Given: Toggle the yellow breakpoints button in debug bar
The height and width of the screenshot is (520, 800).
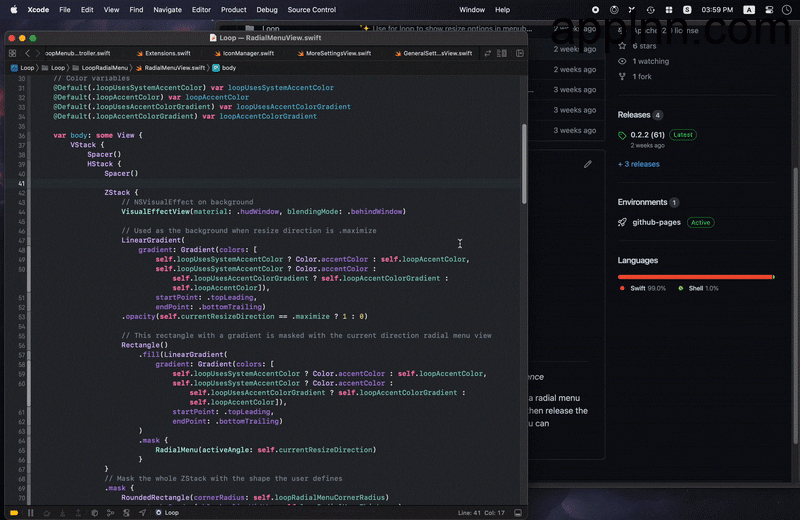Looking at the screenshot, I should pos(14,512).
